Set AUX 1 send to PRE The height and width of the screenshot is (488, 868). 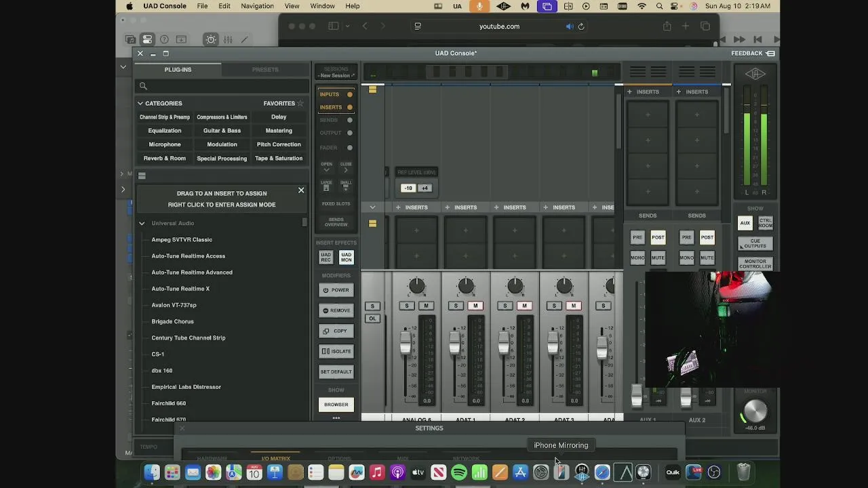pos(637,237)
